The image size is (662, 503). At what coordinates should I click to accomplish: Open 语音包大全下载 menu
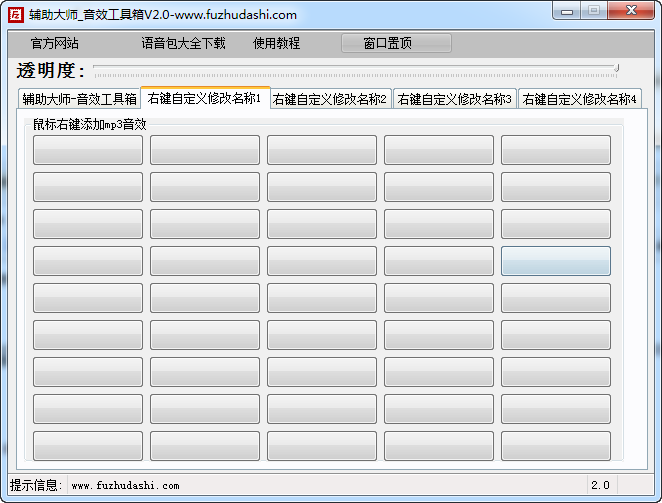183,43
